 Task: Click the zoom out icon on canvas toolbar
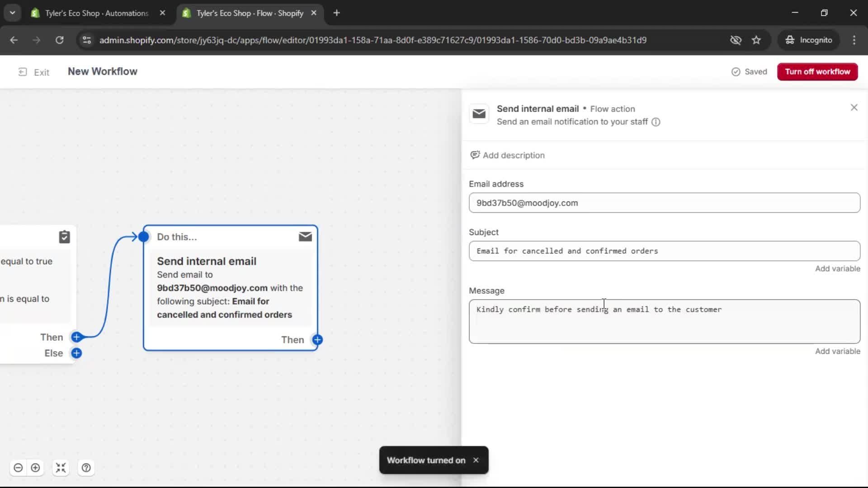pyautogui.click(x=18, y=468)
